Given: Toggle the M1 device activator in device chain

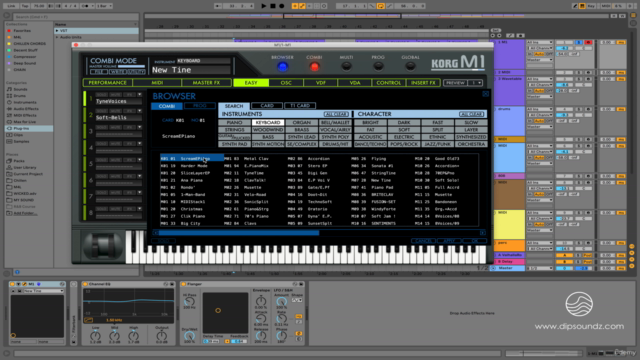Looking at the screenshot, I should [13, 284].
